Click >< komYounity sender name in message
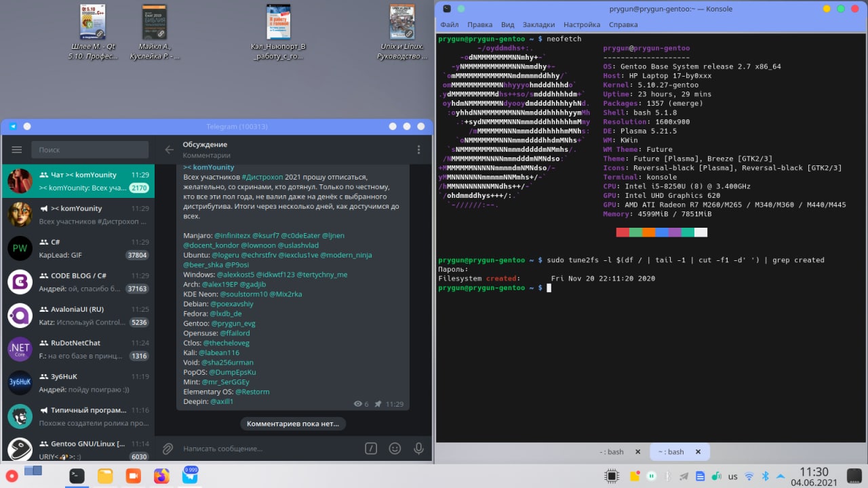The height and width of the screenshot is (488, 868). pyautogui.click(x=209, y=167)
